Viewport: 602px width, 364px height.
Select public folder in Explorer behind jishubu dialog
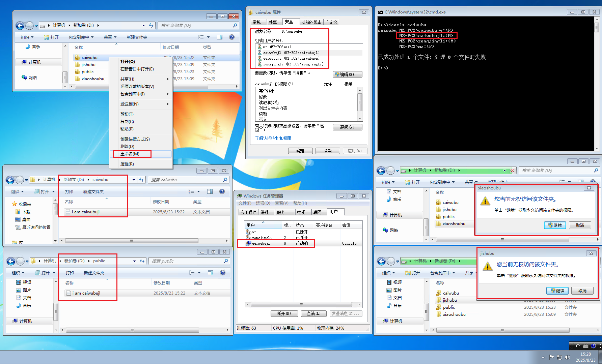pos(449,307)
